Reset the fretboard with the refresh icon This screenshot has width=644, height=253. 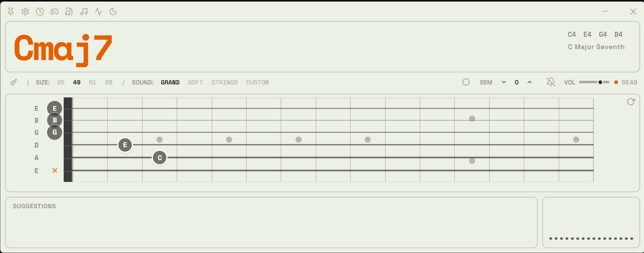click(x=631, y=102)
